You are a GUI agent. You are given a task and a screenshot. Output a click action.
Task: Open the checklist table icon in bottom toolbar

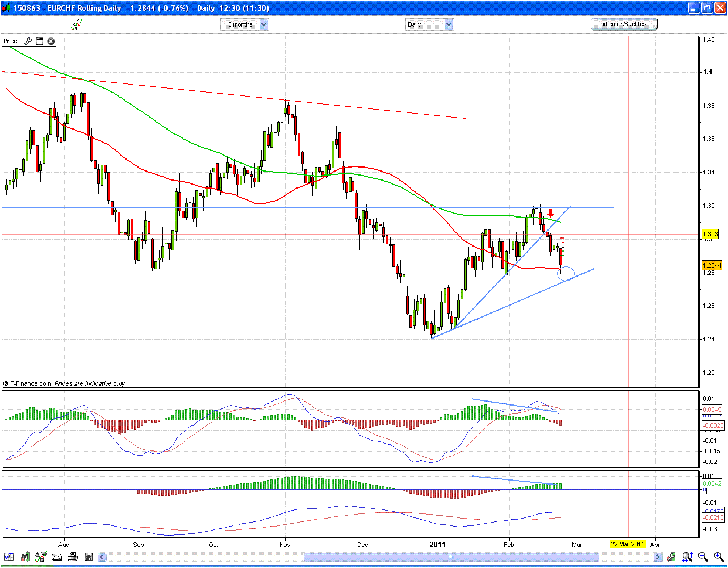9,557
